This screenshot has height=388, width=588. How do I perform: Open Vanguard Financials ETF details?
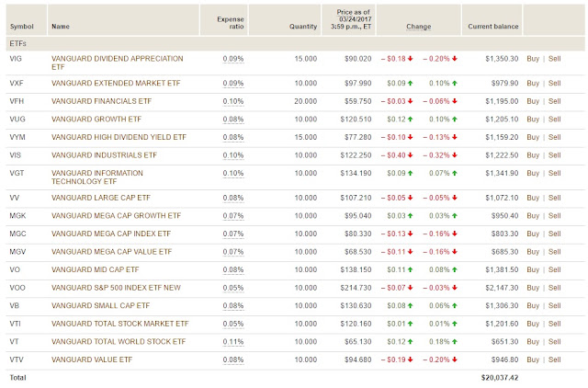tap(101, 101)
